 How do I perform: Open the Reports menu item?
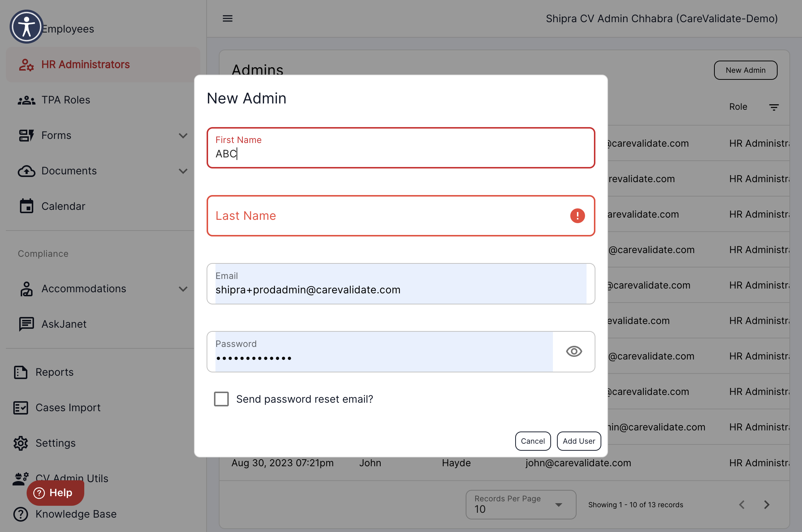point(103,372)
